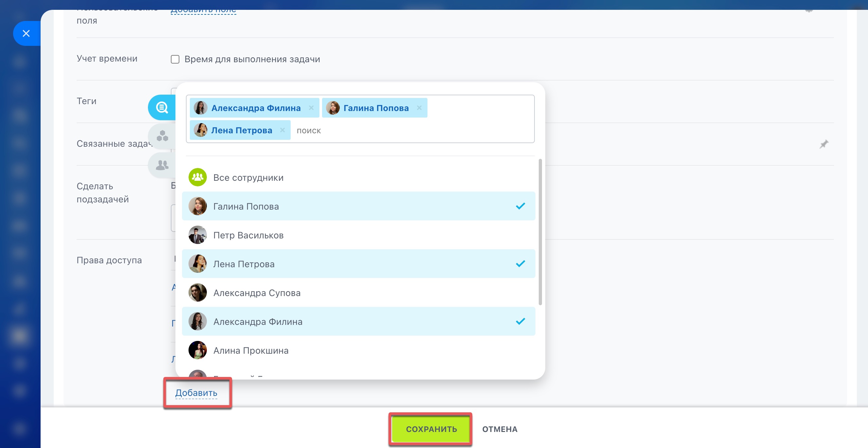Viewport: 868px width, 448px height.
Task: Deselect Александра Филина in the employee list
Action: pyautogui.click(x=358, y=322)
